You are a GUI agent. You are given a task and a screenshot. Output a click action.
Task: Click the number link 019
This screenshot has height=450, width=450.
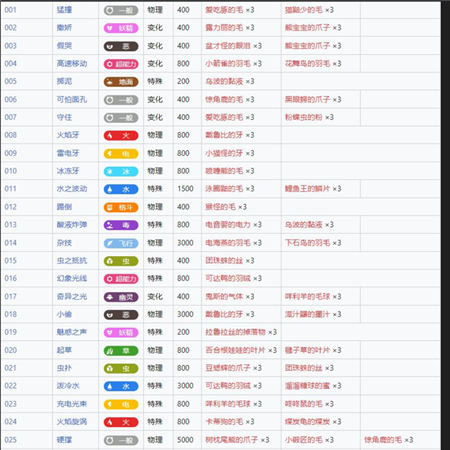[10, 332]
